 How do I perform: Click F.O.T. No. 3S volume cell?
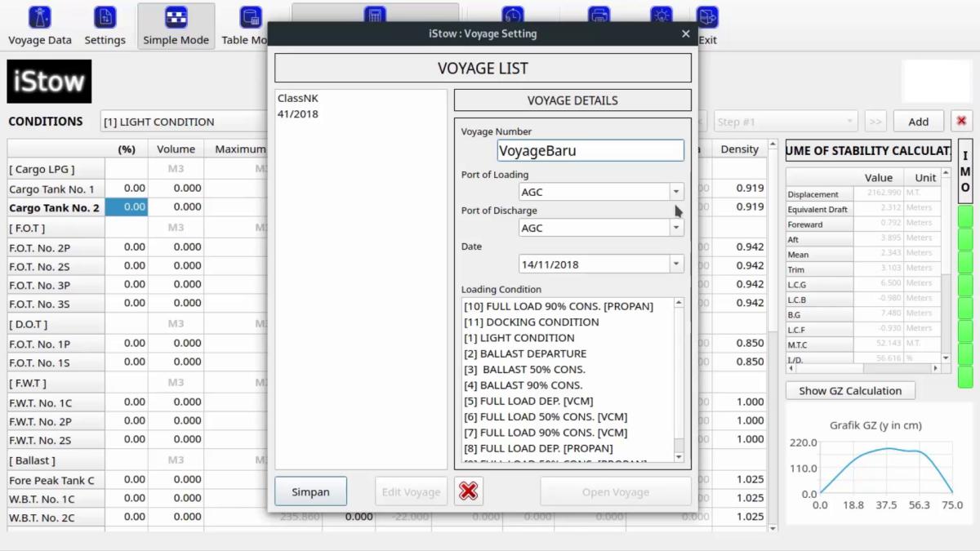[x=176, y=304]
